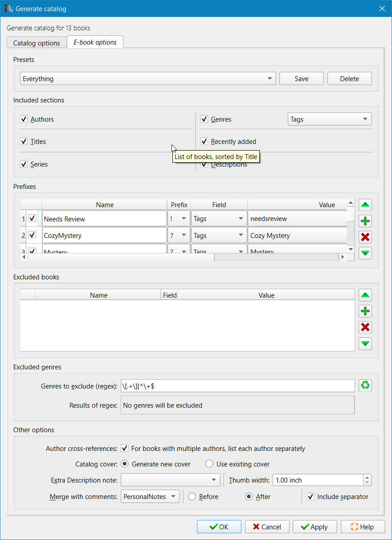
Task: Toggle the Series section checkbox
Action: click(x=24, y=164)
